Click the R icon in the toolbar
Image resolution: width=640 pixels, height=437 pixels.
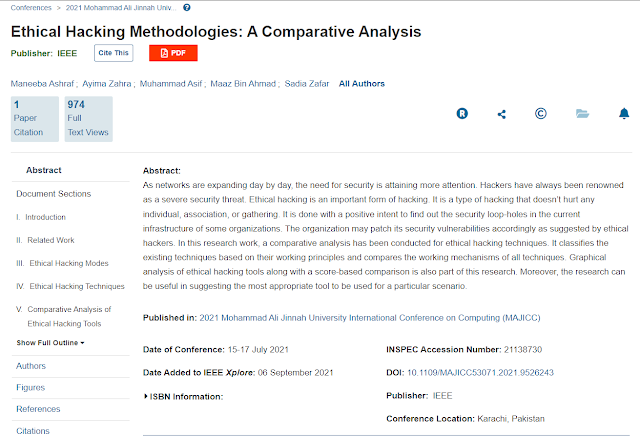(x=463, y=113)
